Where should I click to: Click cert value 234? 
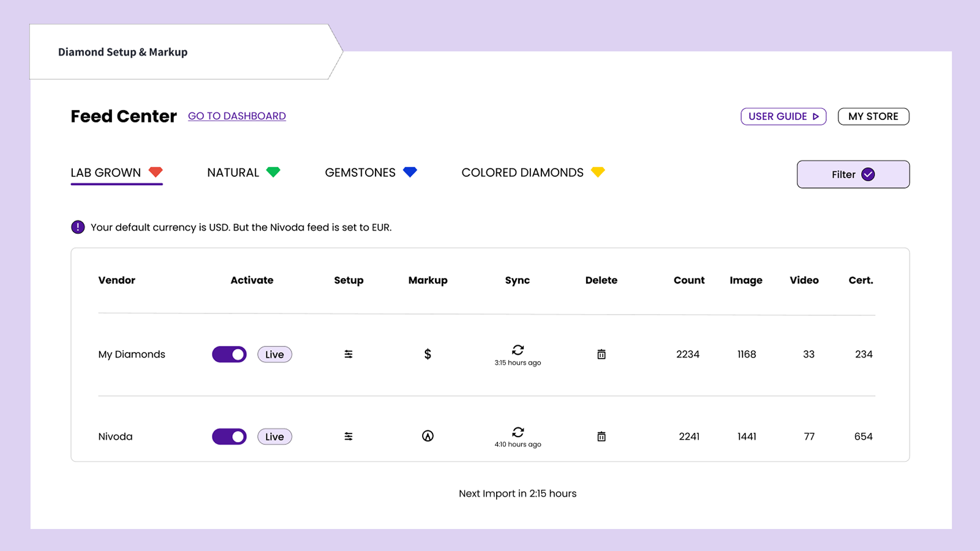click(864, 354)
